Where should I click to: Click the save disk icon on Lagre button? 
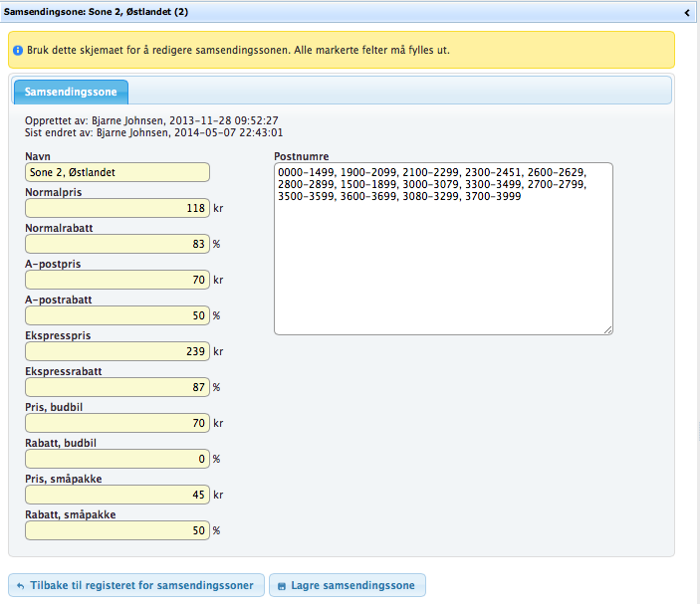tap(282, 585)
